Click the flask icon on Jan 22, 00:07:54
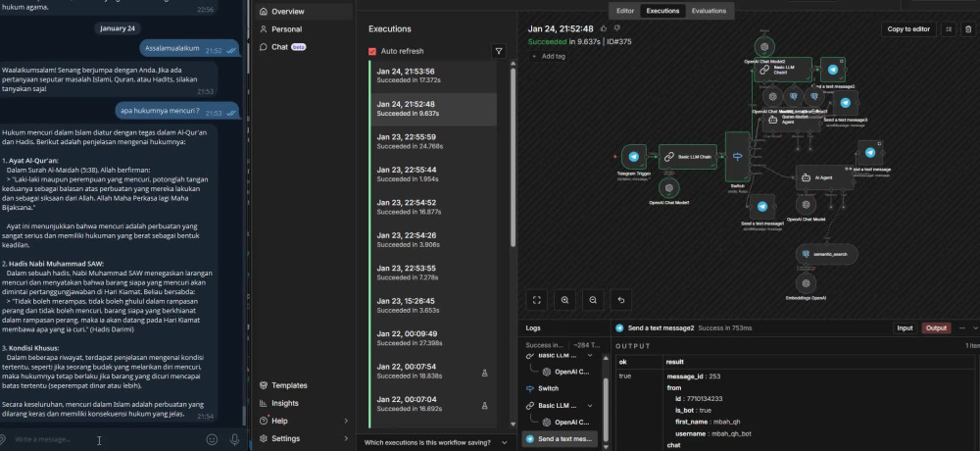980x451 pixels. tap(484, 373)
